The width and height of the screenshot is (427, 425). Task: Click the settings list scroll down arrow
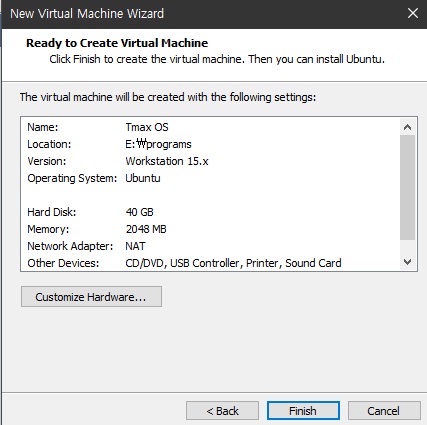pos(407,262)
